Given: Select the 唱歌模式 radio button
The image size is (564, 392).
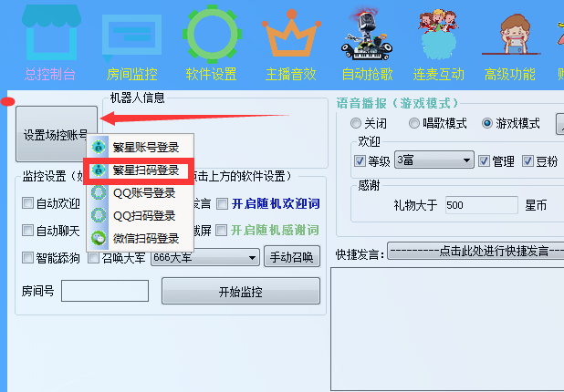Looking at the screenshot, I should (x=414, y=123).
